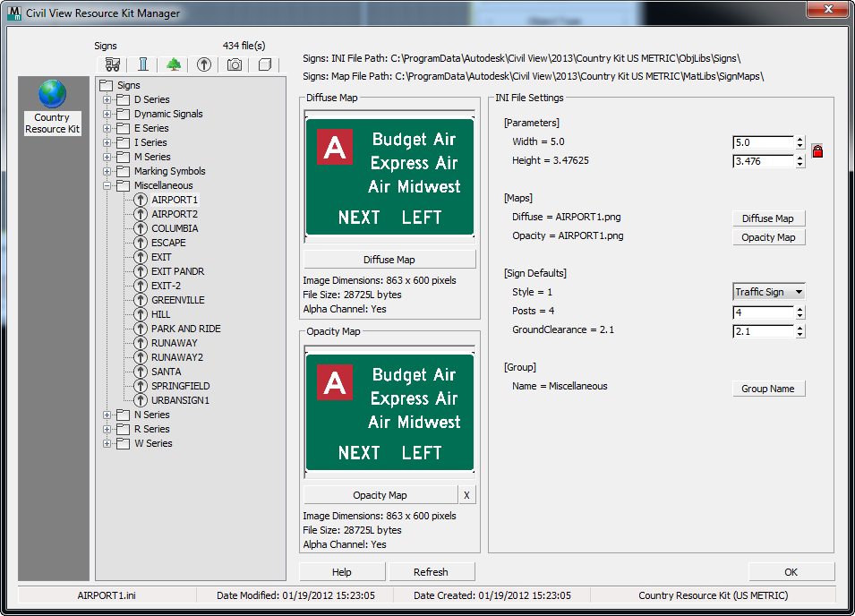Expand the I Series folder

pos(107,143)
